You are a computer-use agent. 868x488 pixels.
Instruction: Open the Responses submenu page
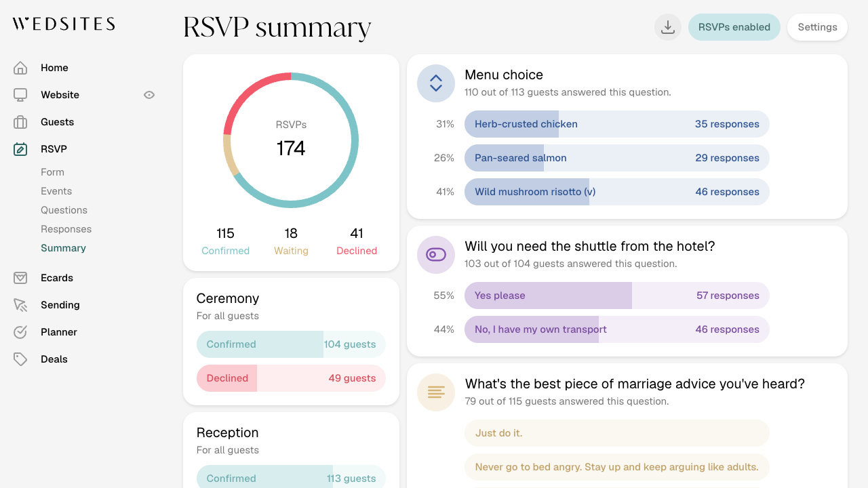(x=66, y=229)
